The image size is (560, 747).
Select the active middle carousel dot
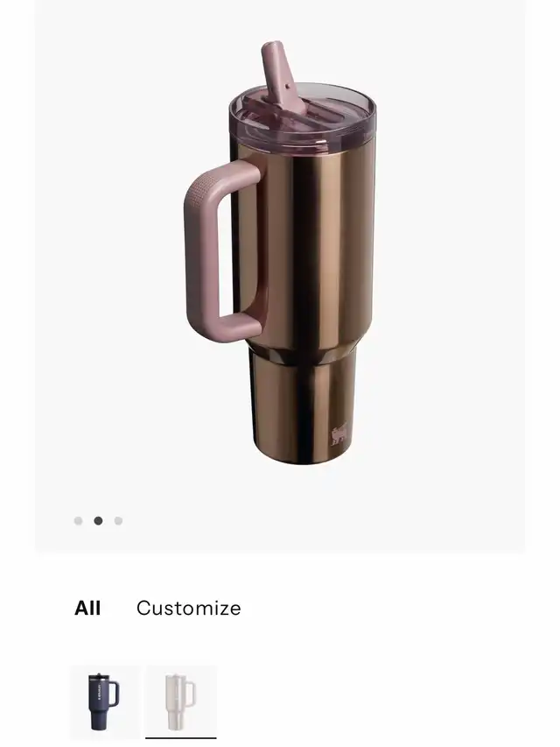click(x=98, y=521)
